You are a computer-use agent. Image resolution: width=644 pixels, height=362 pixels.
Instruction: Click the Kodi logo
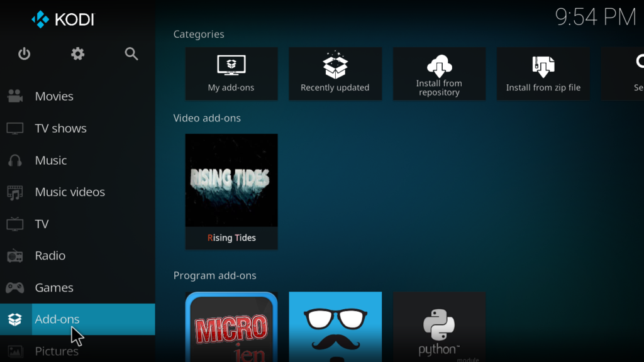coord(63,19)
